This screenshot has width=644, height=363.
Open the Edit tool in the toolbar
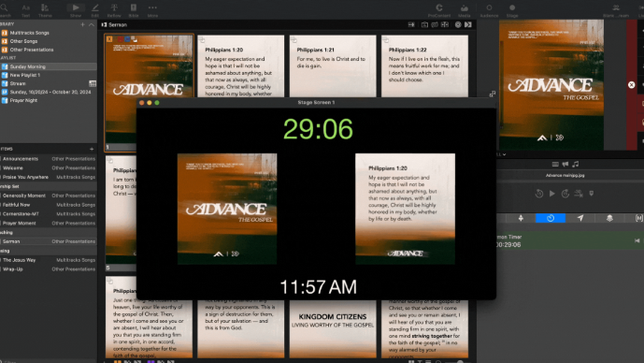pos(95,10)
